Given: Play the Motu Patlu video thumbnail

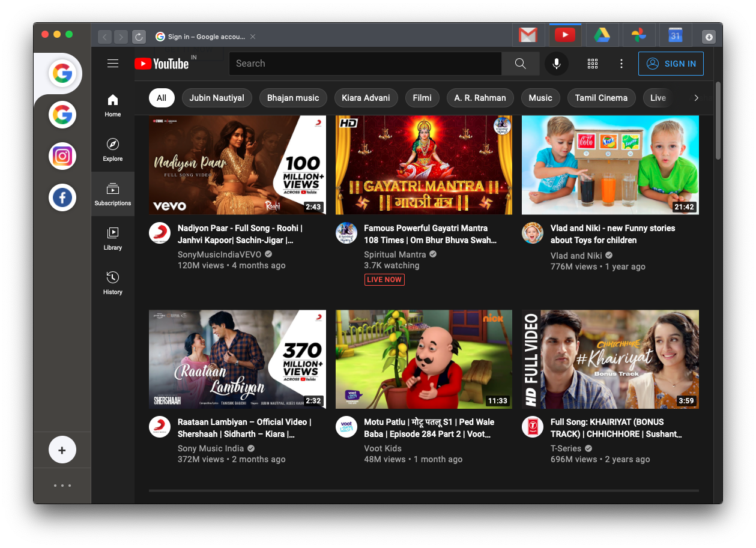Looking at the screenshot, I should (x=424, y=359).
